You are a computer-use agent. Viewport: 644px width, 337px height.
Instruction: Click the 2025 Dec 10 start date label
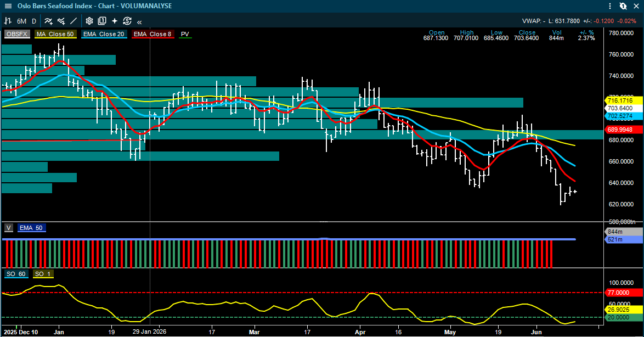(x=20, y=332)
